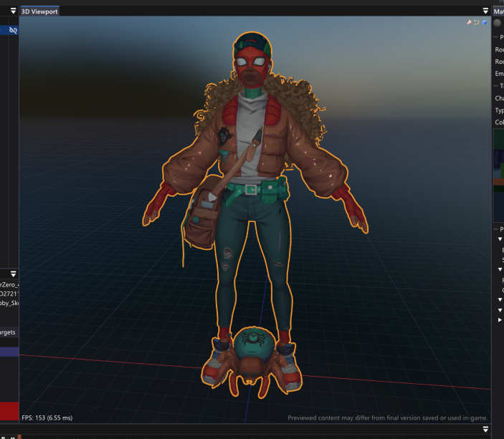The image size is (504, 439).
Task: Click the orange timeline playhead marker
Action: tap(19, 437)
